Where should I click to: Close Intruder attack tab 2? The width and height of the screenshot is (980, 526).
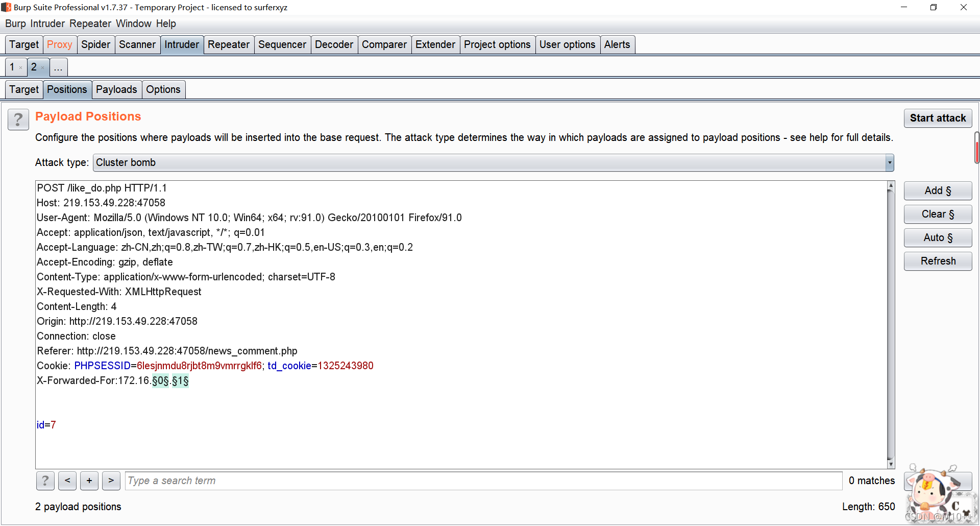(x=42, y=67)
